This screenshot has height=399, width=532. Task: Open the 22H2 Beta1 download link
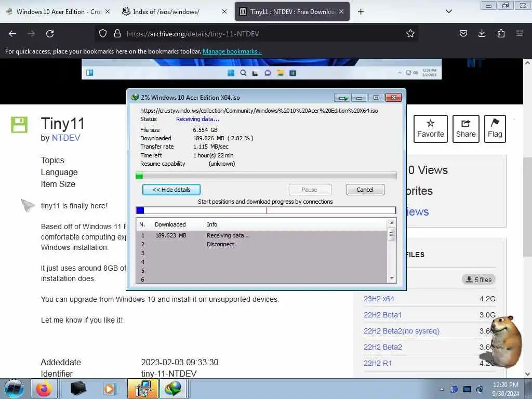pyautogui.click(x=382, y=315)
